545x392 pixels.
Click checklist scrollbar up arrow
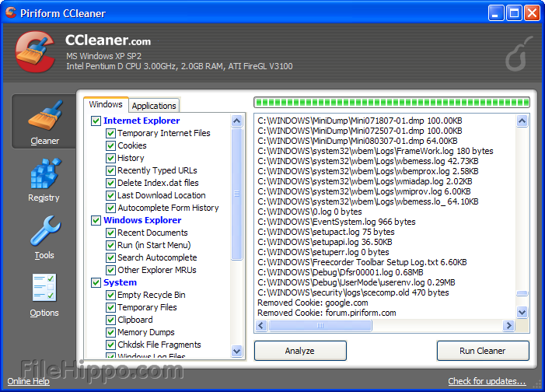[x=236, y=121]
